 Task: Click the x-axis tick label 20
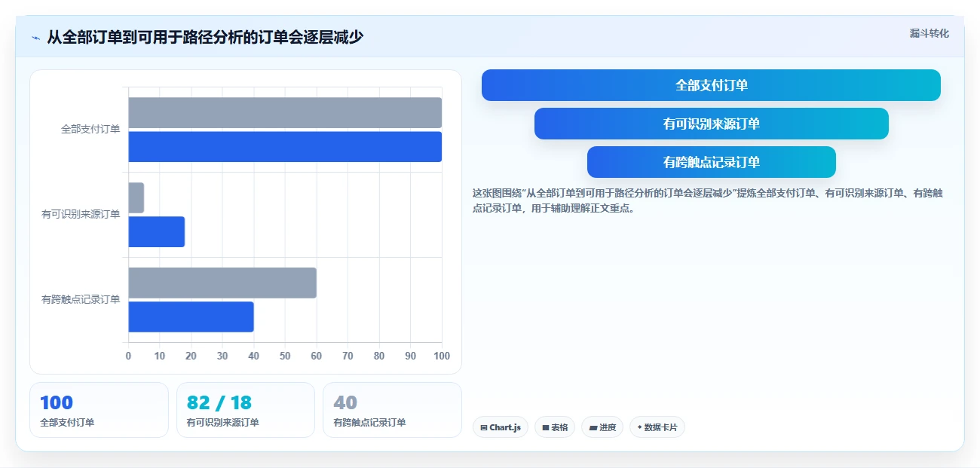click(x=191, y=356)
